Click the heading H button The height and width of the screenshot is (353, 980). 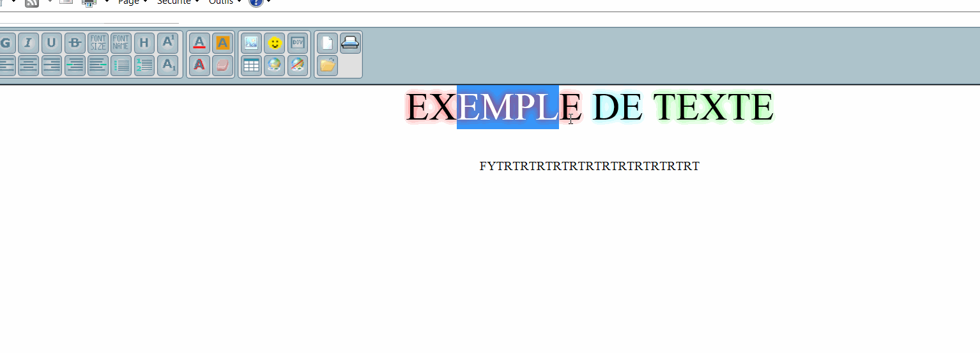point(144,43)
